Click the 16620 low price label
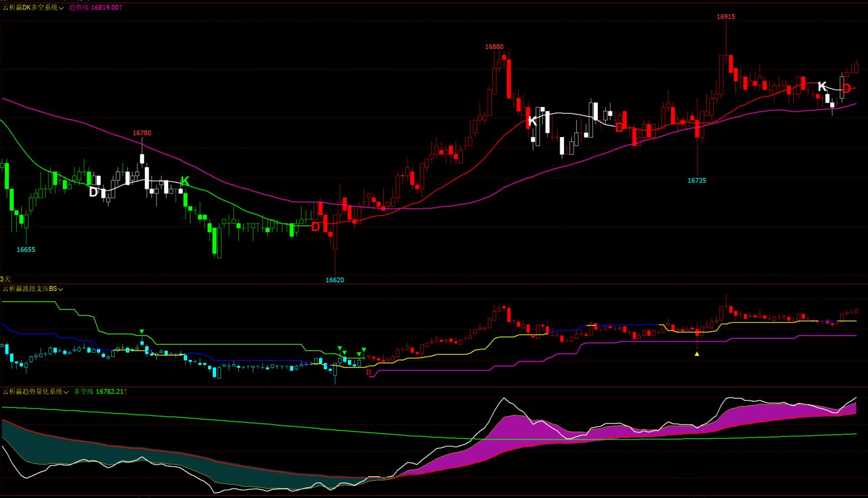Viewport: 868px width, 498px height. pyautogui.click(x=335, y=280)
